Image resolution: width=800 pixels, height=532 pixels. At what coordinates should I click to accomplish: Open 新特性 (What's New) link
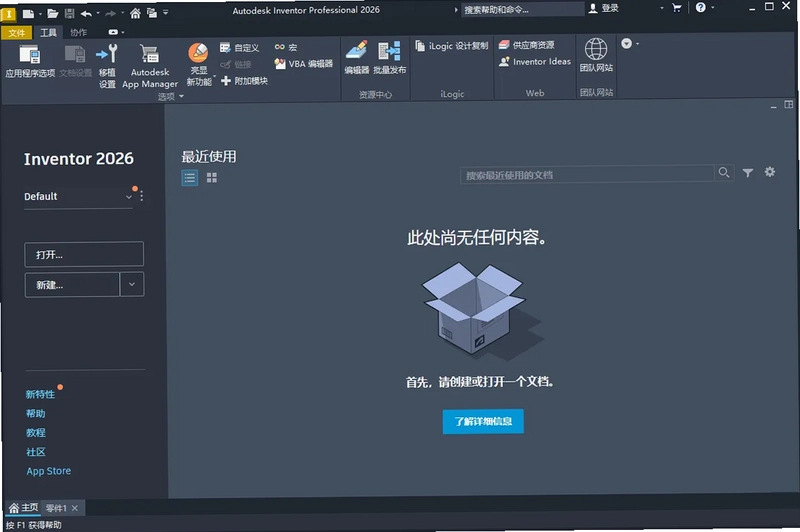(x=40, y=394)
